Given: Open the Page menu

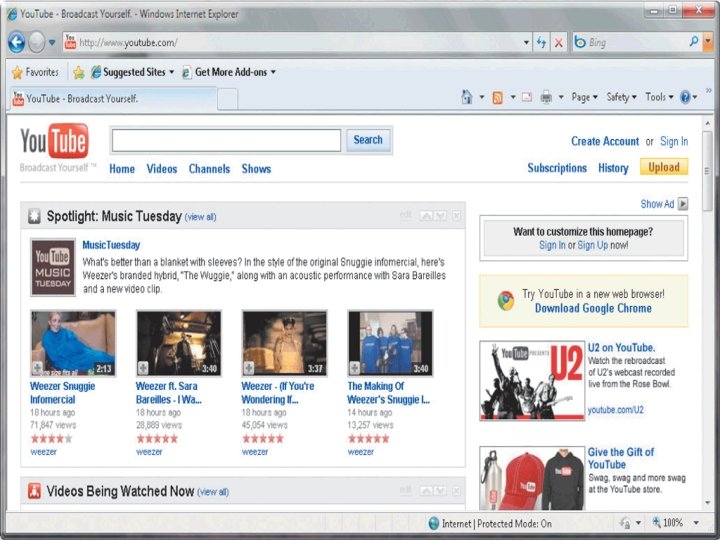Looking at the screenshot, I should tap(584, 97).
